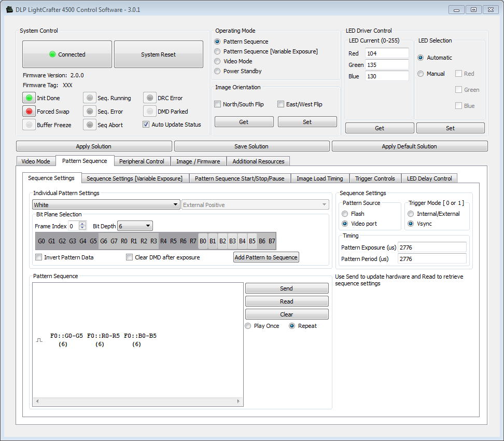Select bit plane B7
The height and width of the screenshot is (441, 504).
click(272, 241)
